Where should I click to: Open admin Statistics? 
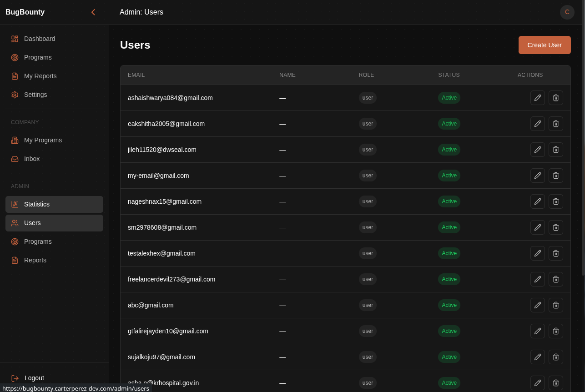point(54,204)
